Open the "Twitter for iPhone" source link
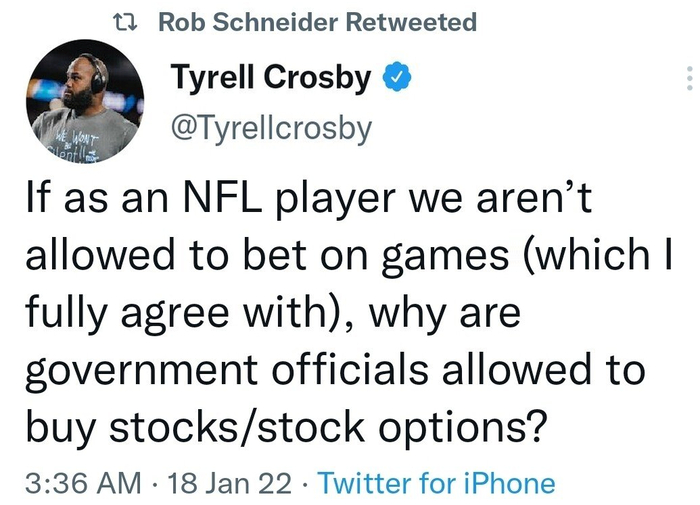This screenshot has width=700, height=505. coord(436,484)
